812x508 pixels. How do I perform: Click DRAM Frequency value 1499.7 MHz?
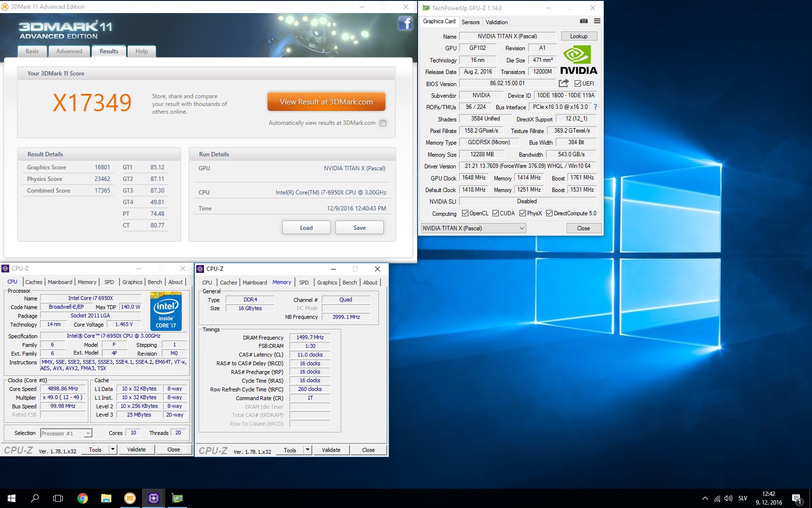tap(310, 338)
